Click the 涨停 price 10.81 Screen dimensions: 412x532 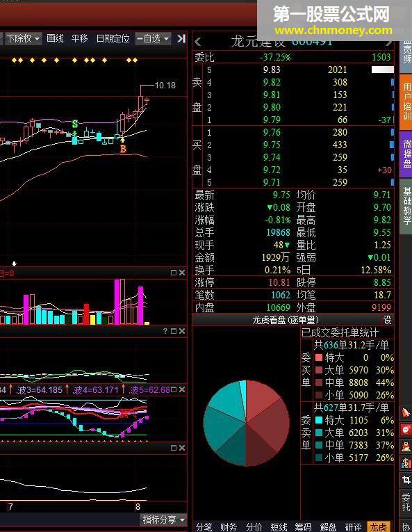tap(279, 282)
